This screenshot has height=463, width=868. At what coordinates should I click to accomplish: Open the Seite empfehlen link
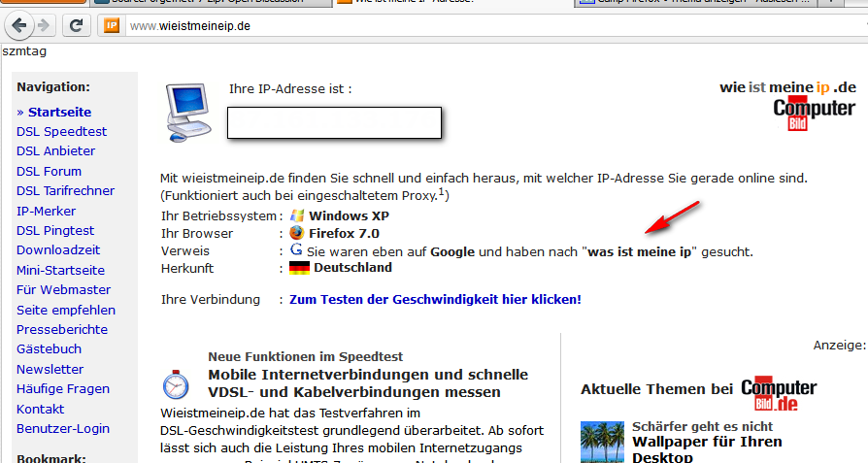pos(66,310)
